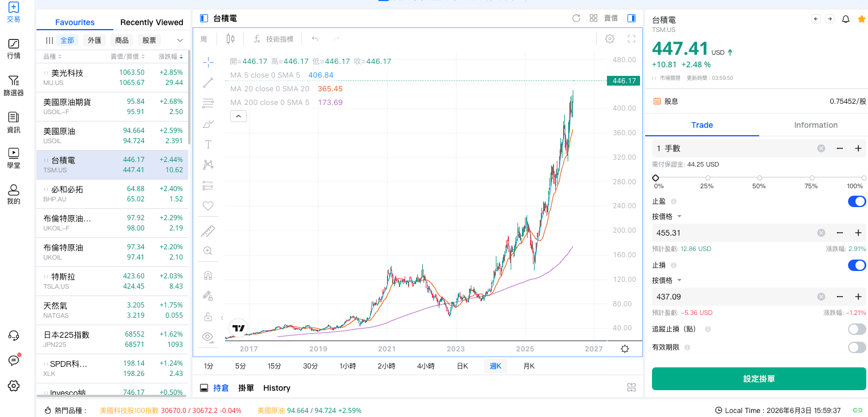Image resolution: width=868 pixels, height=417 pixels.
Task: Open the ruler measure tool
Action: tap(208, 231)
